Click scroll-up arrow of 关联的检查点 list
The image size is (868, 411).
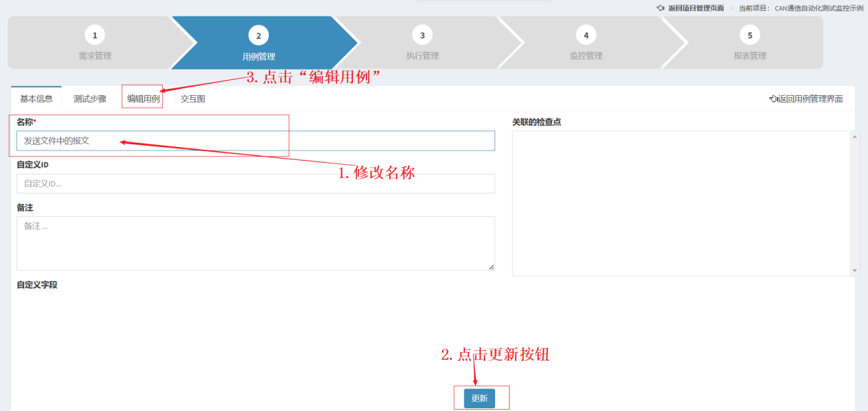tap(855, 135)
